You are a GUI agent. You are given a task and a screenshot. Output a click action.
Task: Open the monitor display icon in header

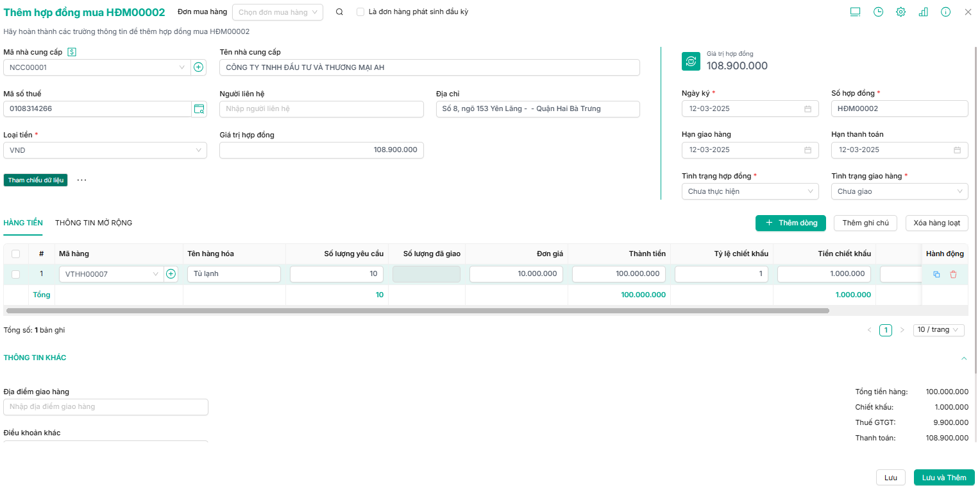coord(855,12)
